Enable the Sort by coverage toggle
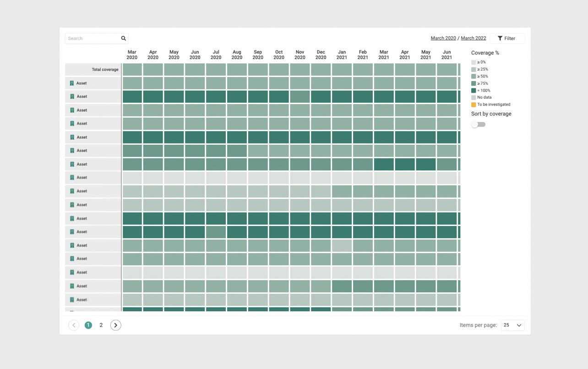 click(x=478, y=125)
